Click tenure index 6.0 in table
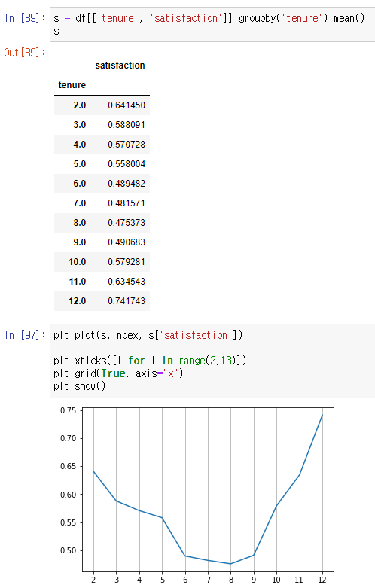This screenshot has height=588, width=375. 80,184
